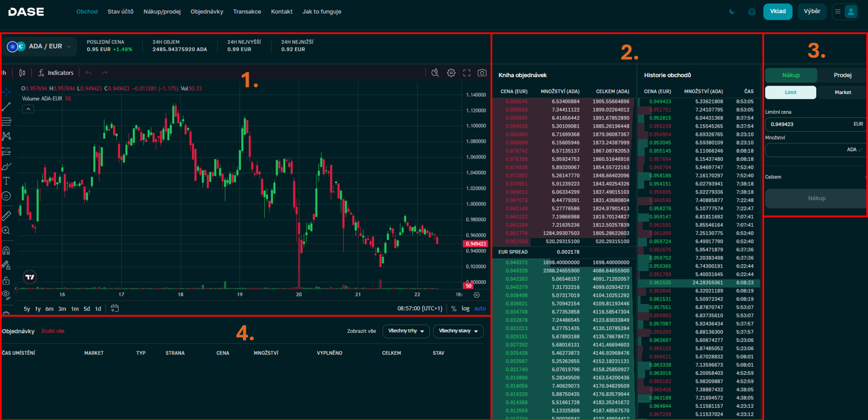
Task: Click the Zrušit vše link
Action: [53, 332]
